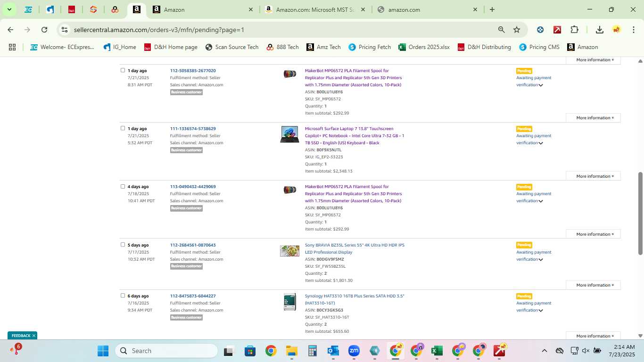Expand More information for Sony BRAVIA order
Viewport: 644px width, 362px height.
[593, 285]
